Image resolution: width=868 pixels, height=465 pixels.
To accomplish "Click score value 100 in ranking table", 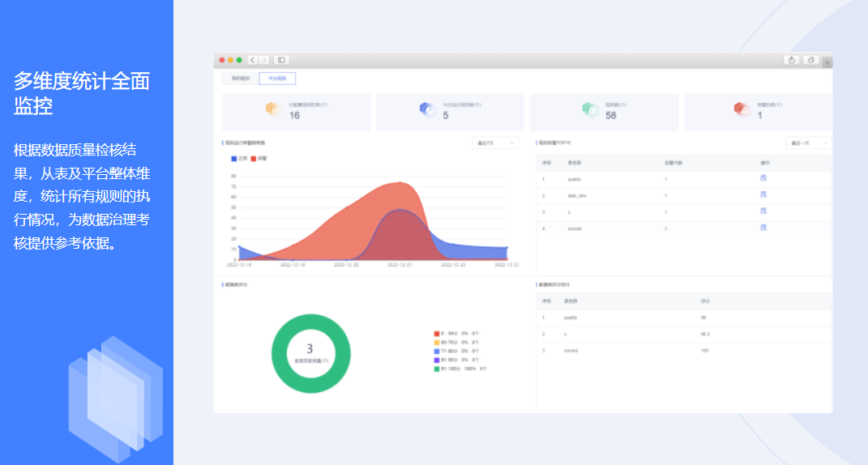I will click(705, 351).
